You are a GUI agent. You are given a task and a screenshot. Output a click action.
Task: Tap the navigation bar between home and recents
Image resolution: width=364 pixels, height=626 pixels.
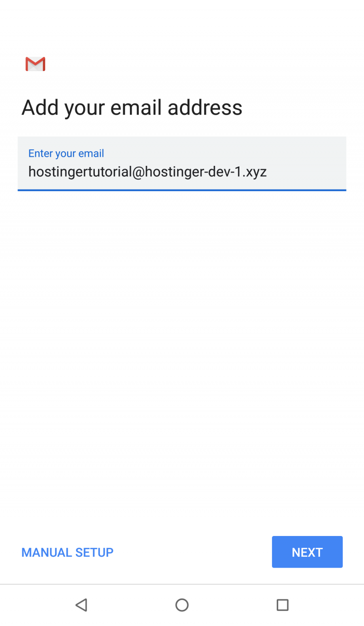click(x=232, y=605)
